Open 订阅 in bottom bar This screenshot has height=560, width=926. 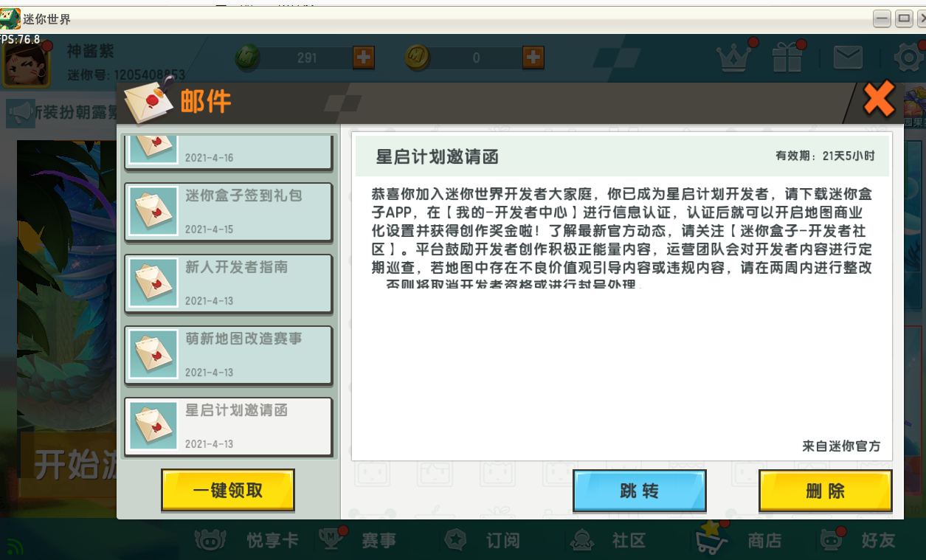click(x=502, y=541)
